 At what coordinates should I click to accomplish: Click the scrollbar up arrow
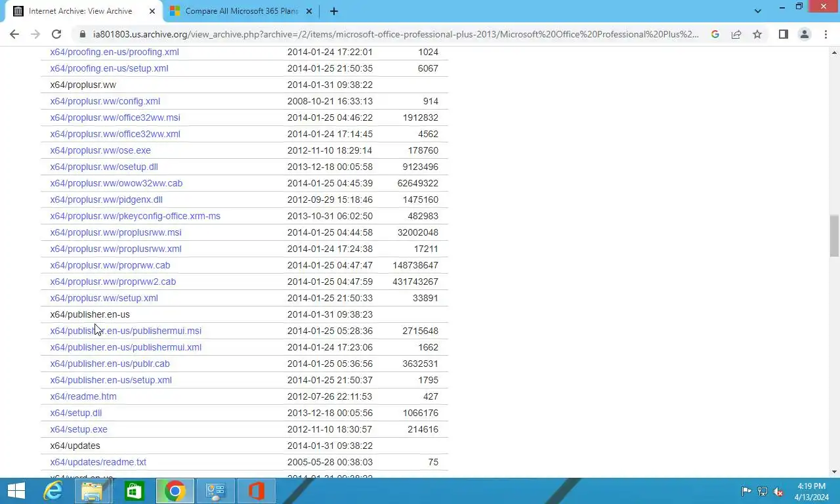834,51
